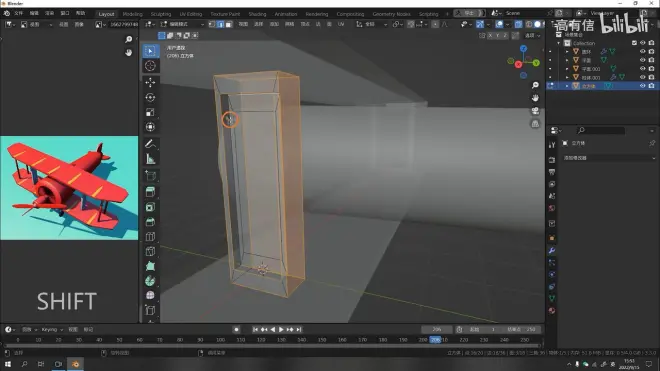Select the Measure tool
Image resolution: width=660 pixels, height=371 pixels.
point(150,159)
